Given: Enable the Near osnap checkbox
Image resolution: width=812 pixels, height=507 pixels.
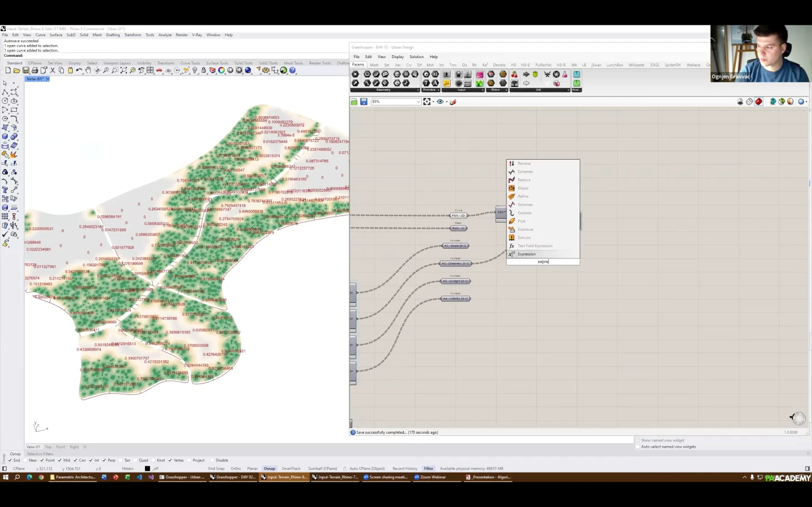Looking at the screenshot, I should pyautogui.click(x=26, y=460).
